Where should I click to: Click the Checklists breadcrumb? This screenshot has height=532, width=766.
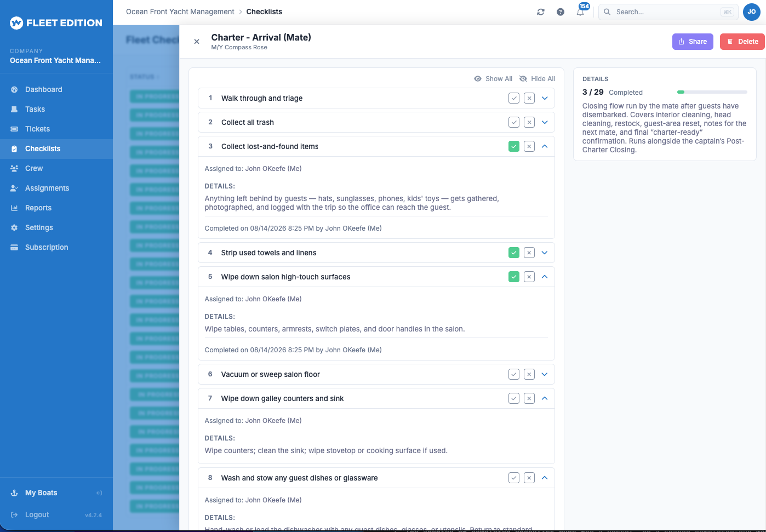click(264, 12)
